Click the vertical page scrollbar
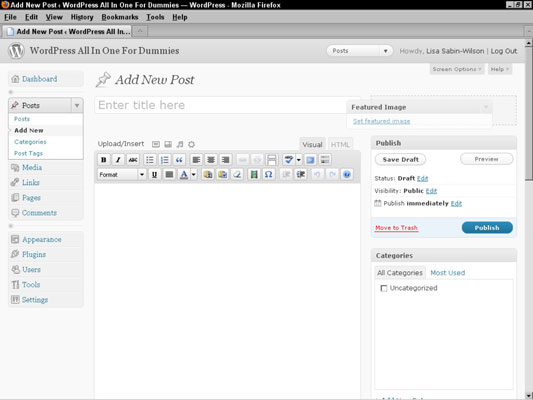This screenshot has width=533, height=400. click(x=529, y=114)
